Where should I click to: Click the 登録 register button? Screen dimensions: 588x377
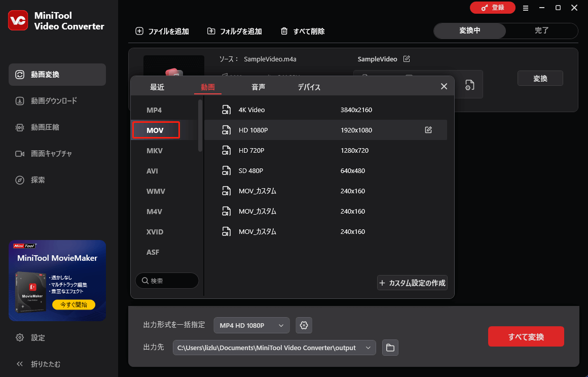click(x=492, y=8)
